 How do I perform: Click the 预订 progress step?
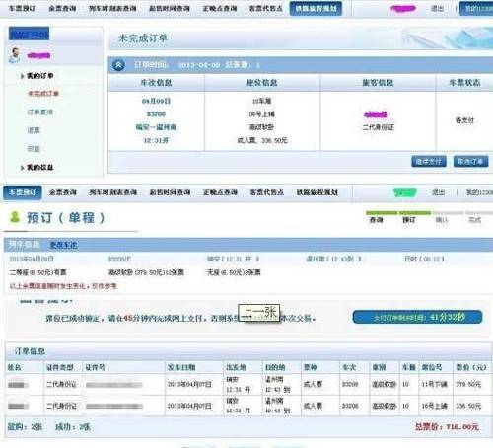point(409,219)
